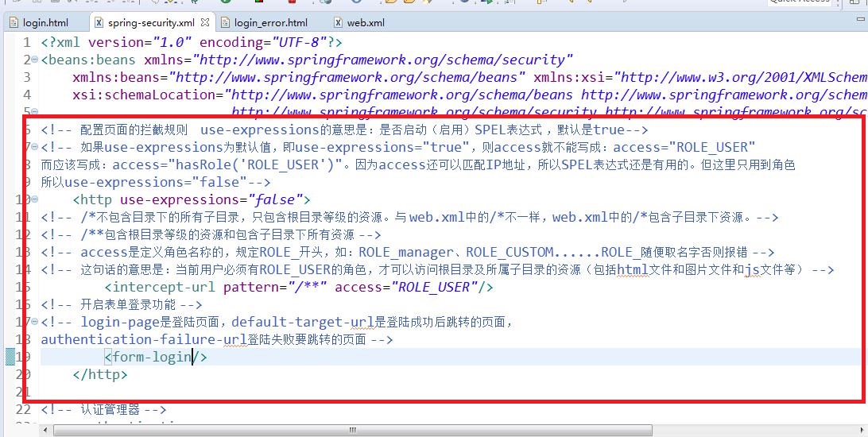Screen dimensions: 868x437
Task: Click the 配置页面的拦截规则 comment line
Action: 344,130
